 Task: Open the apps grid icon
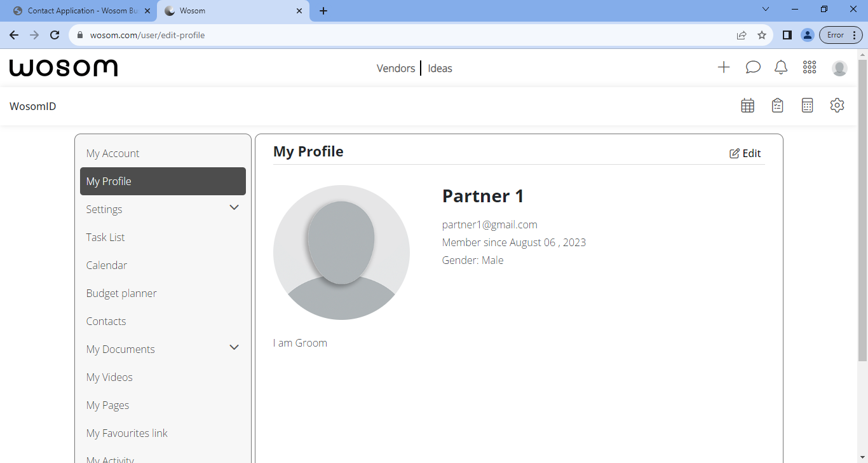[809, 67]
